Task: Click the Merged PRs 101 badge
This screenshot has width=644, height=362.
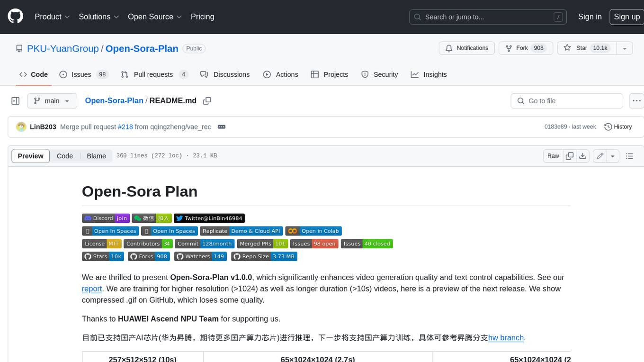Action: click(262, 244)
